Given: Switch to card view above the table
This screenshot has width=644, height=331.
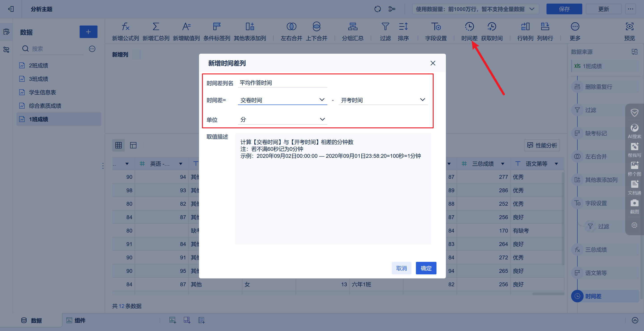Looking at the screenshot, I should 133,145.
